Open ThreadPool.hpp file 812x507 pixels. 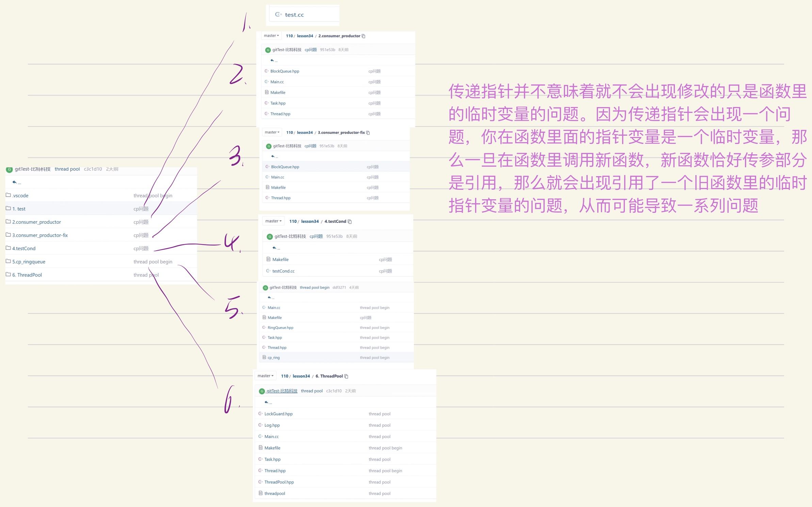point(279,482)
